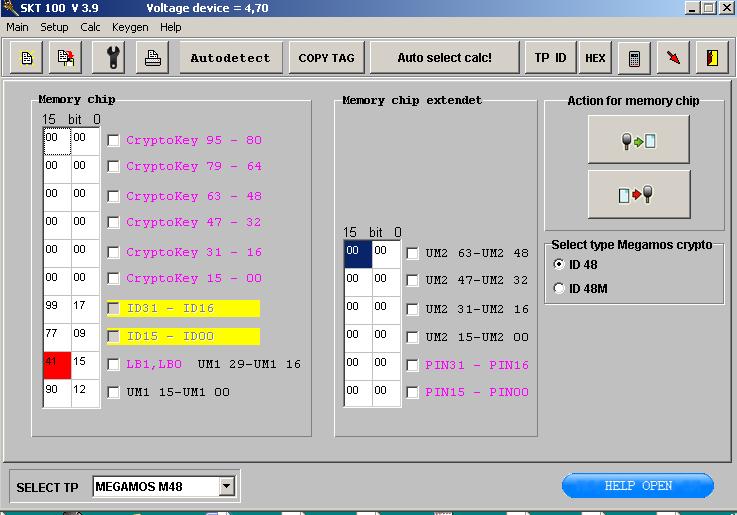737x515 pixels.
Task: Click the HELP OPEN button
Action: click(638, 485)
